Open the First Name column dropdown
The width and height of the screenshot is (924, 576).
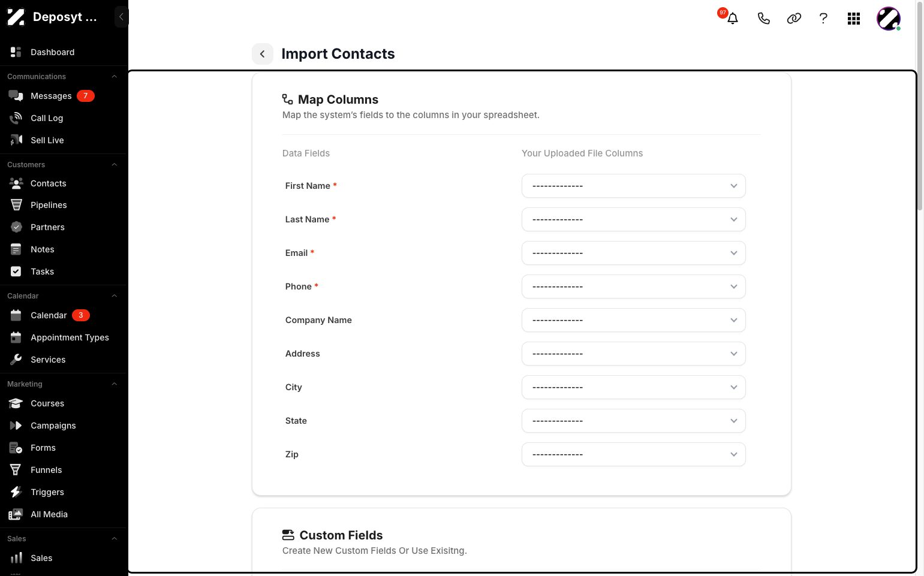pos(634,186)
